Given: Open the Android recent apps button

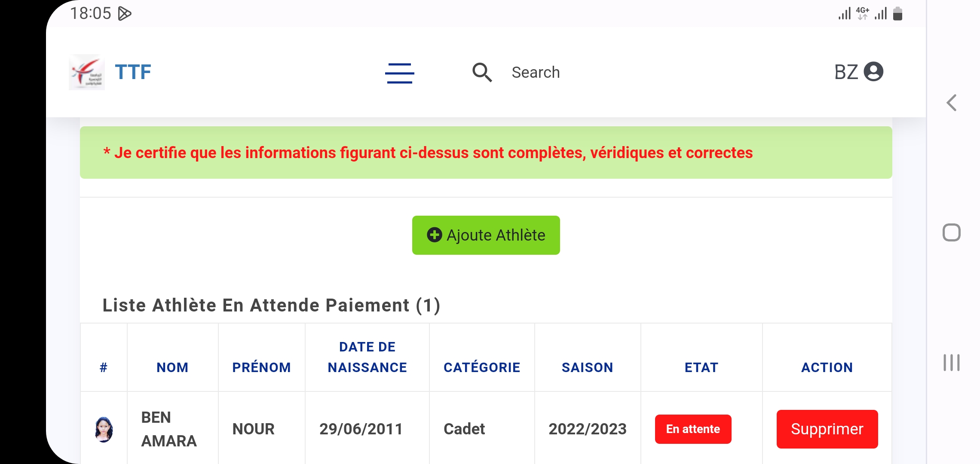Looking at the screenshot, I should pos(951,363).
